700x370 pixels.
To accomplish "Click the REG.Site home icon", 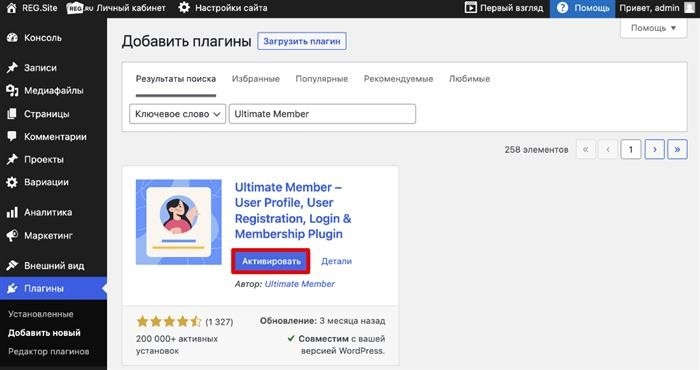I will 12,8.
